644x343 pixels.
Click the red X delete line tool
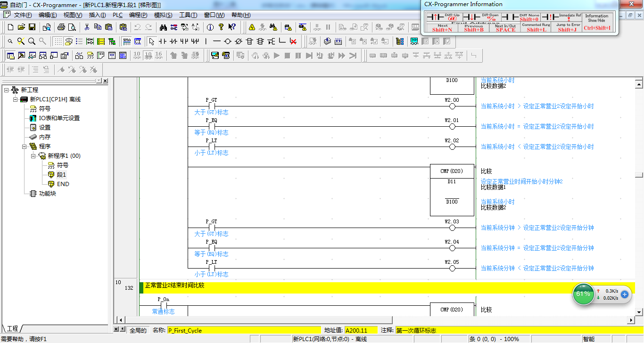tap(293, 41)
